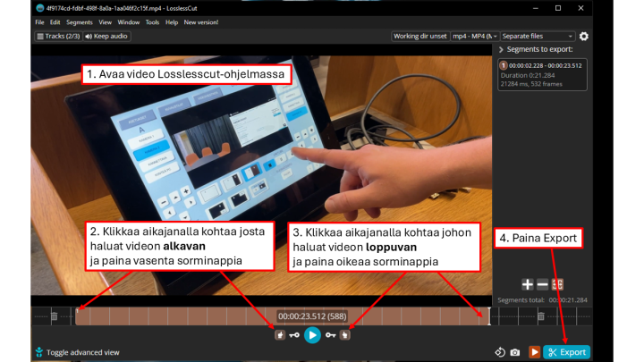This screenshot has height=362, width=644.
Task: Open the View menu
Action: click(x=106, y=22)
